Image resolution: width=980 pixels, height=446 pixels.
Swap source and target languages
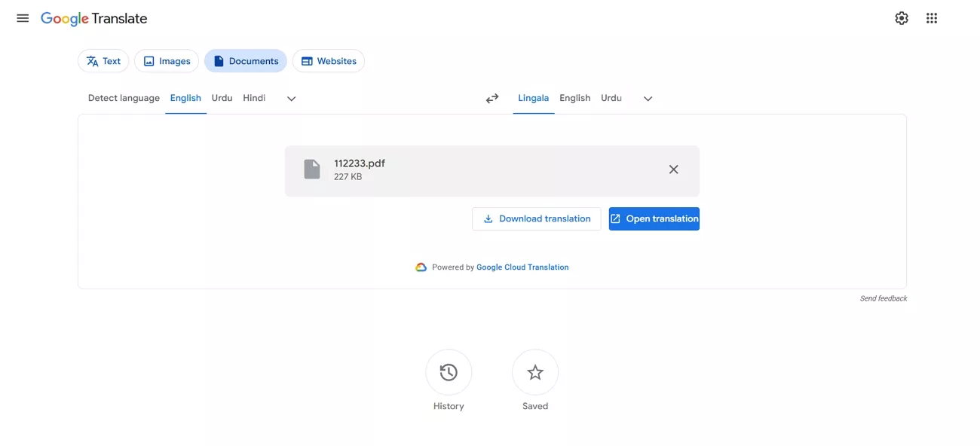tap(492, 98)
